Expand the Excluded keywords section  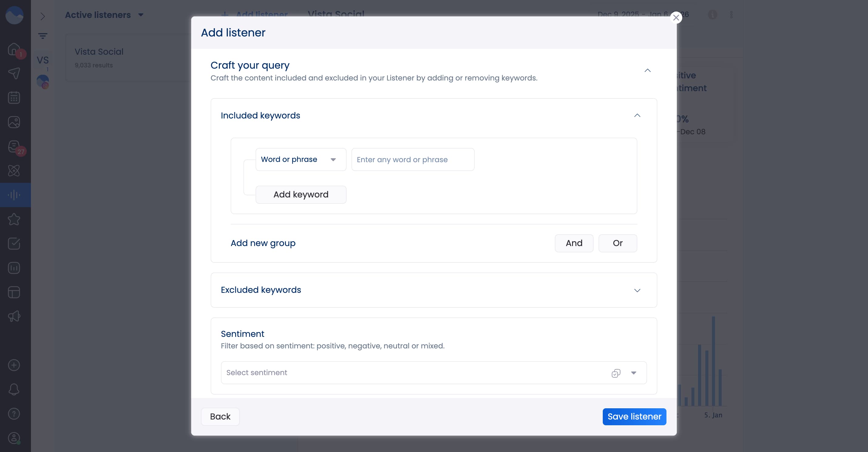click(x=637, y=290)
